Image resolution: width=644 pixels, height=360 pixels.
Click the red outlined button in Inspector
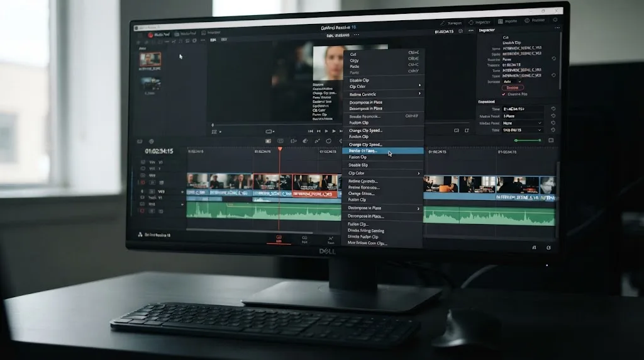(x=513, y=87)
